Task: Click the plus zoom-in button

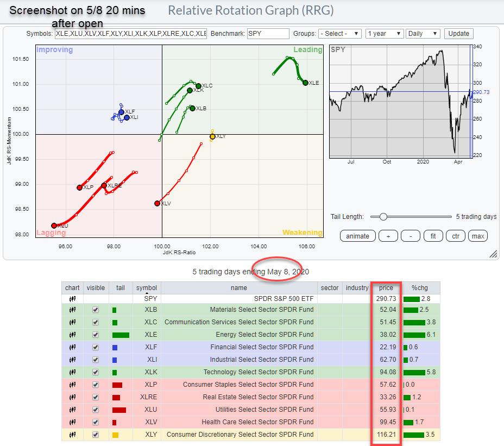Action: 388,236
